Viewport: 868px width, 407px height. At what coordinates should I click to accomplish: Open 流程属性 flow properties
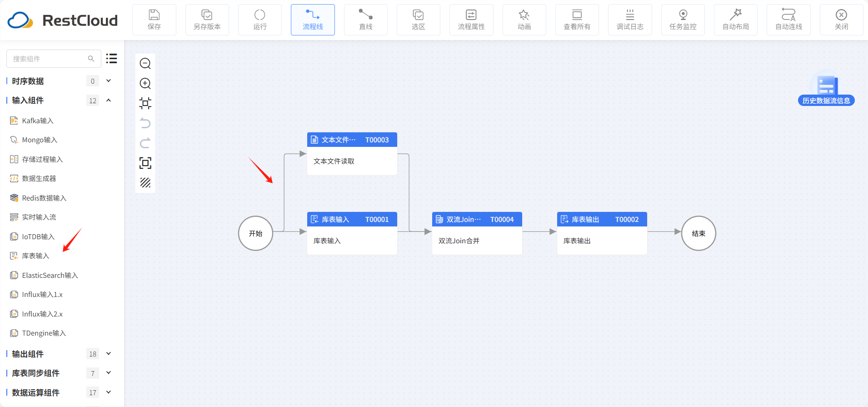point(471,20)
